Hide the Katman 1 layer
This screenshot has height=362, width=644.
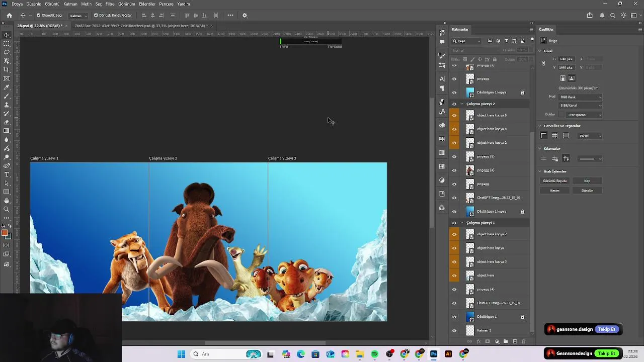pyautogui.click(x=454, y=330)
